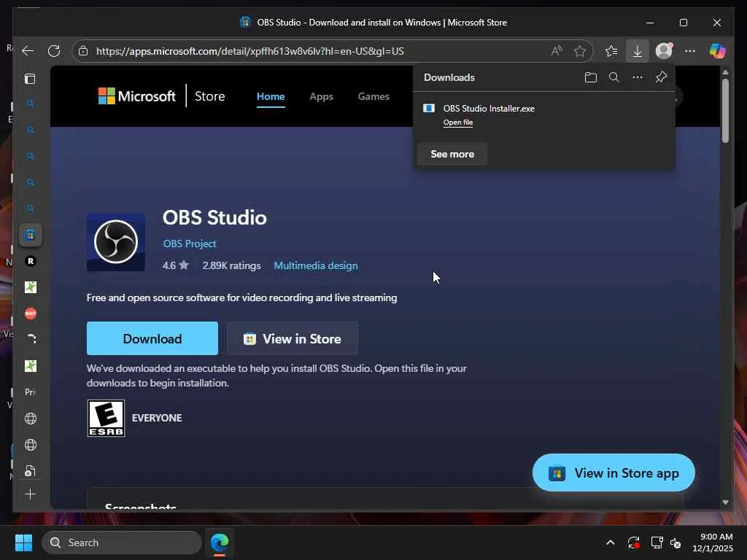Click the blue Download button
Image resolution: width=747 pixels, height=560 pixels.
click(152, 338)
